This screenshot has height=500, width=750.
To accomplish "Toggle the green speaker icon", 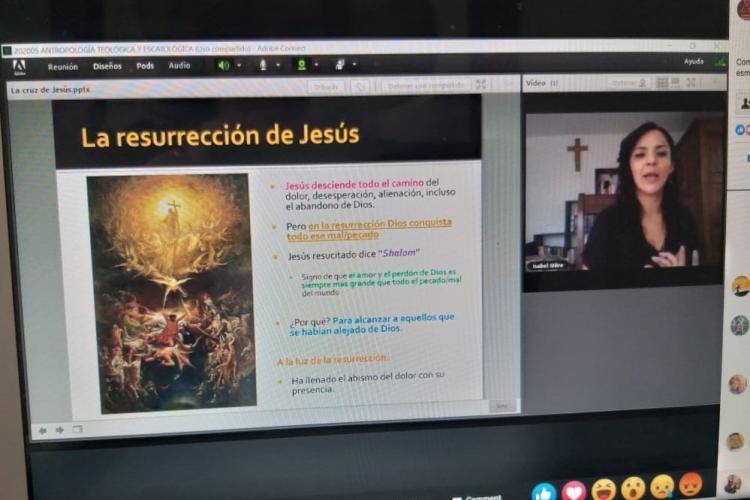I will point(223,65).
